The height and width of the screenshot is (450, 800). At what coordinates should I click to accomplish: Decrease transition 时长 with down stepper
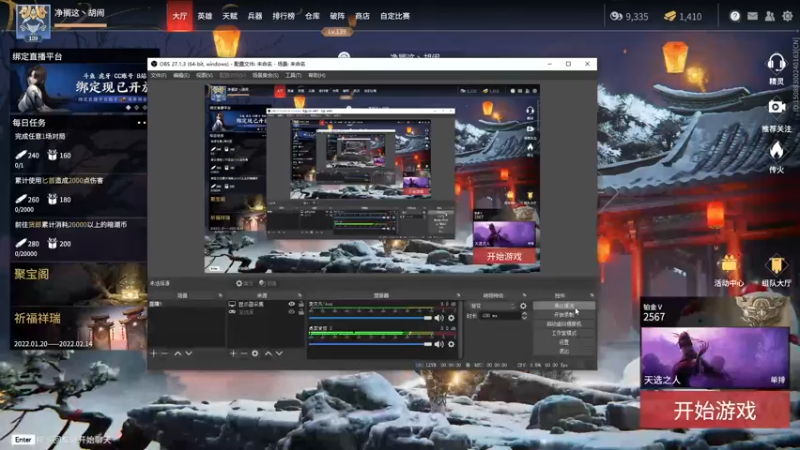click(x=524, y=318)
